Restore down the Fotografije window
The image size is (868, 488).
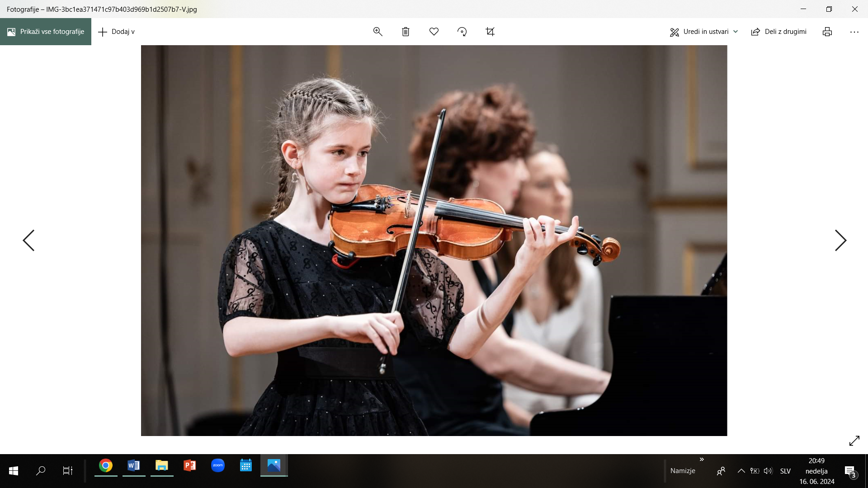[x=829, y=9]
